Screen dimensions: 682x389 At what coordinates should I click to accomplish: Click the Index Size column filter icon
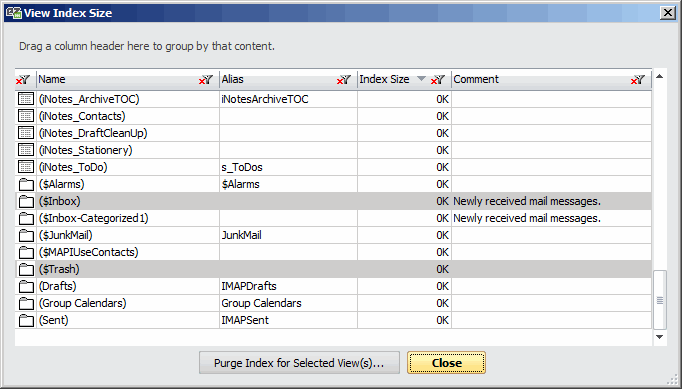tap(438, 80)
